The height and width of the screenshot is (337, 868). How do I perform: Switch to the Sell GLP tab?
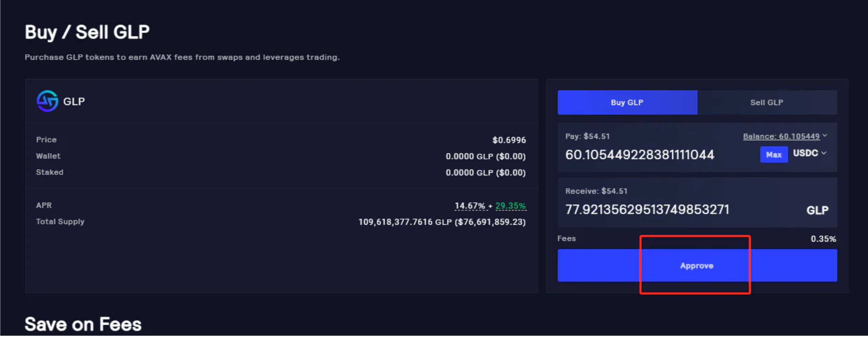(x=767, y=102)
